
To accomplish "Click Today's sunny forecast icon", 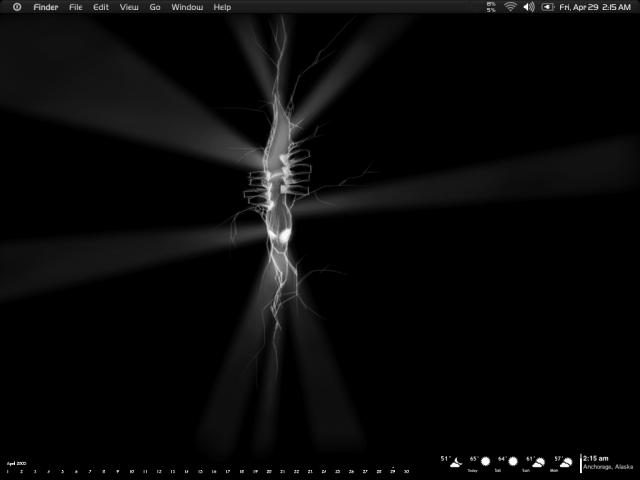I will tap(485, 461).
